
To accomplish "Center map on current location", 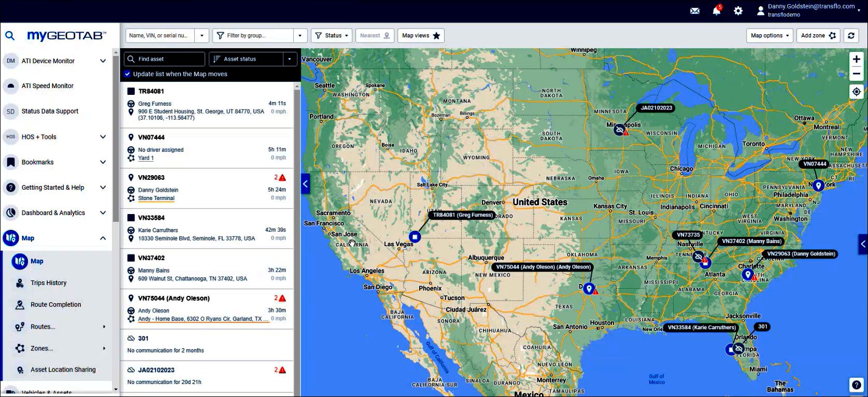I will pyautogui.click(x=856, y=92).
